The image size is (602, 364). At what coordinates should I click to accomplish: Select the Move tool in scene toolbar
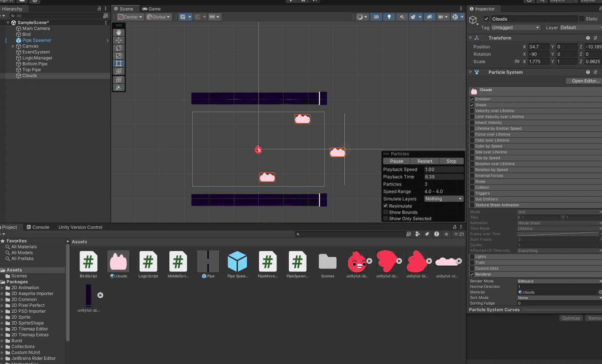click(x=119, y=40)
